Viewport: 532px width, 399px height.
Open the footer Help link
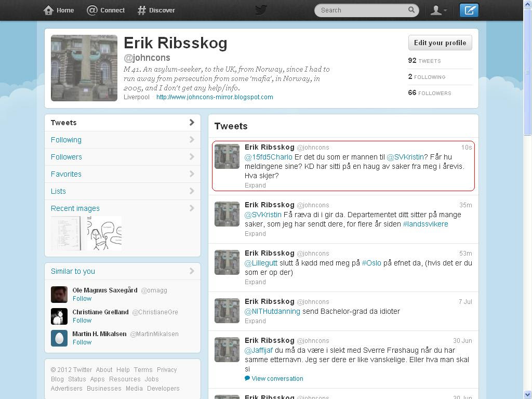point(123,369)
